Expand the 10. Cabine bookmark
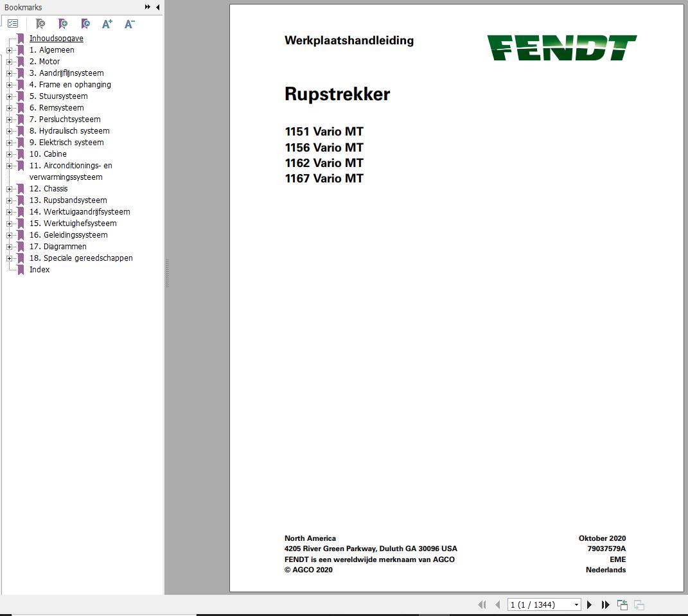Viewport: 688px width, 616px height. click(9, 154)
